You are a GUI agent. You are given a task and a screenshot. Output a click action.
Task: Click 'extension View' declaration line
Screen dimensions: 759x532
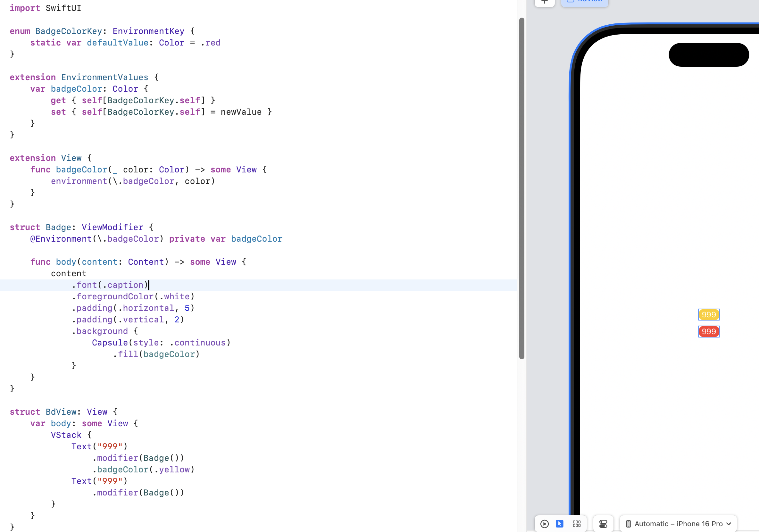tap(51, 158)
